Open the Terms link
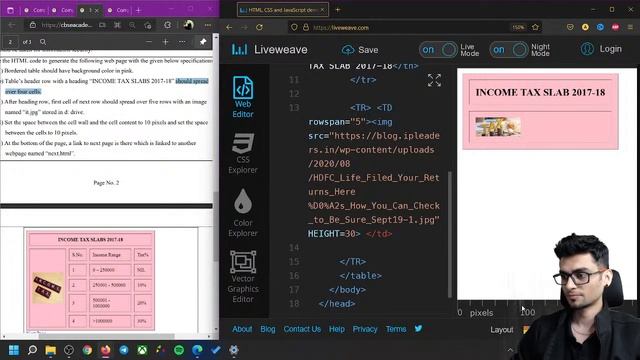The height and width of the screenshot is (360, 640). tap(396, 329)
